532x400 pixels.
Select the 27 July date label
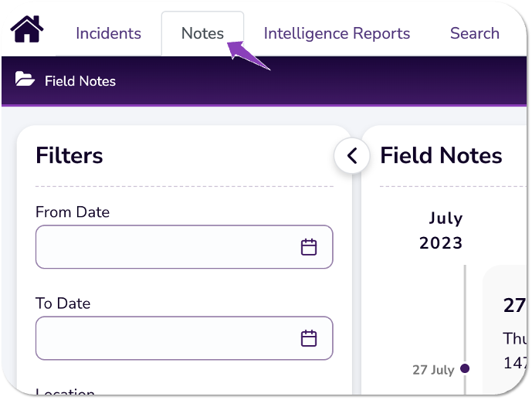[432, 370]
